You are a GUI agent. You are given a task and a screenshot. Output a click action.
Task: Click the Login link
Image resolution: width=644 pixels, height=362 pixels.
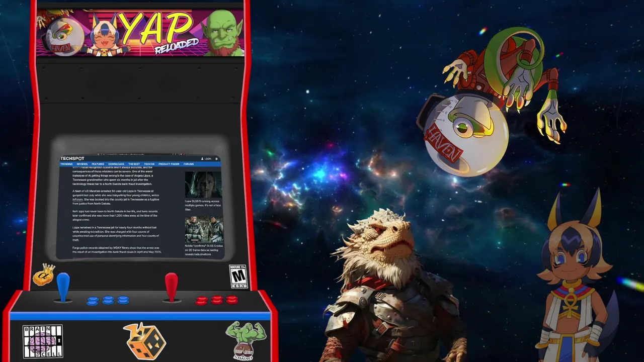(x=208, y=159)
